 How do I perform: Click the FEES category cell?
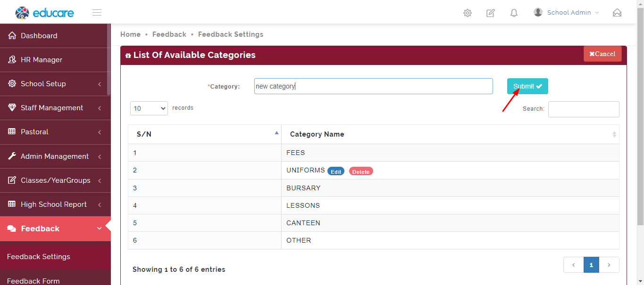450,153
